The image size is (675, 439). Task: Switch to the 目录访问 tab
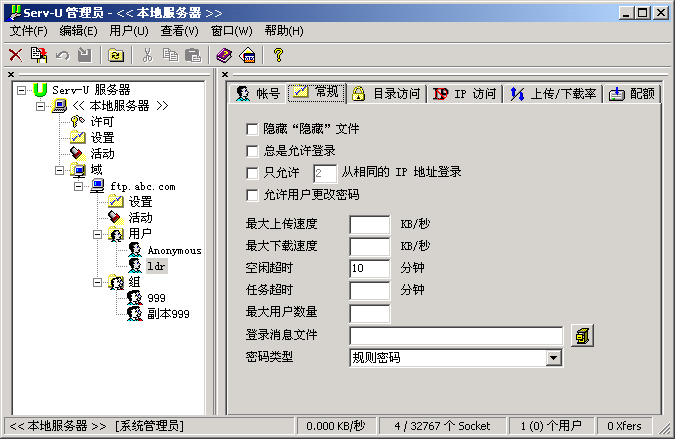pyautogui.click(x=386, y=93)
